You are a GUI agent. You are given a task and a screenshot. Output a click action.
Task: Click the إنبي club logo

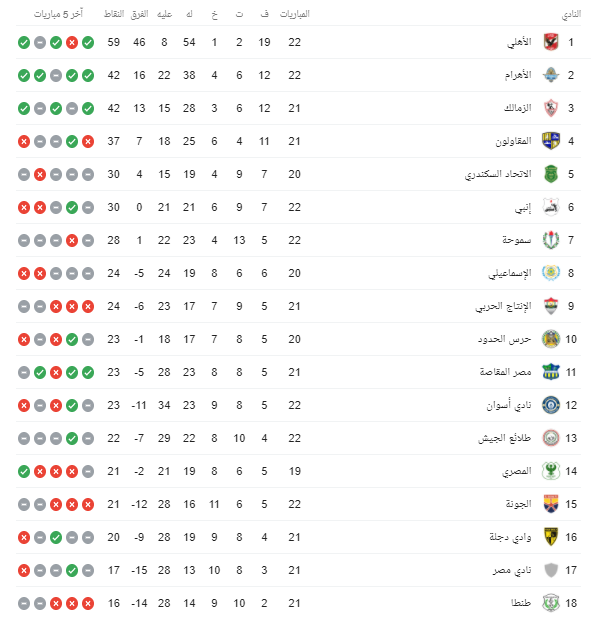(551, 207)
